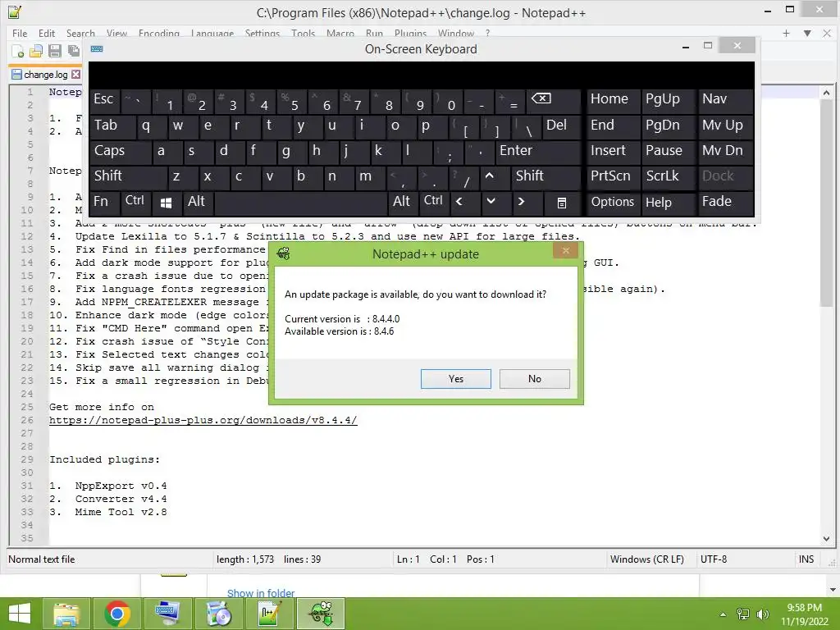Image resolution: width=840 pixels, height=630 pixels.
Task: Click the network icon in system tray
Action: [x=743, y=614]
